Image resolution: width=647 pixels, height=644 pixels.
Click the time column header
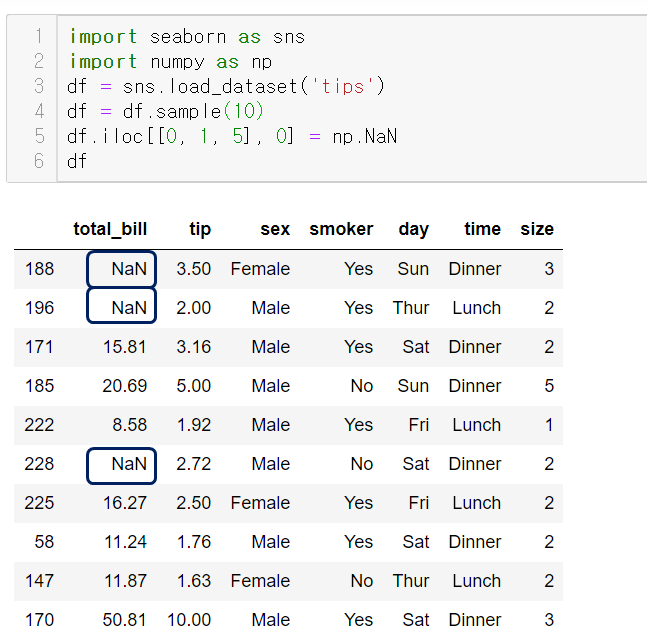click(483, 229)
